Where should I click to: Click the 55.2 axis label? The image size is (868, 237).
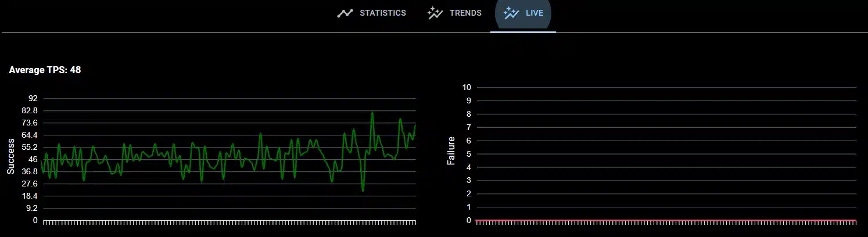(28, 147)
